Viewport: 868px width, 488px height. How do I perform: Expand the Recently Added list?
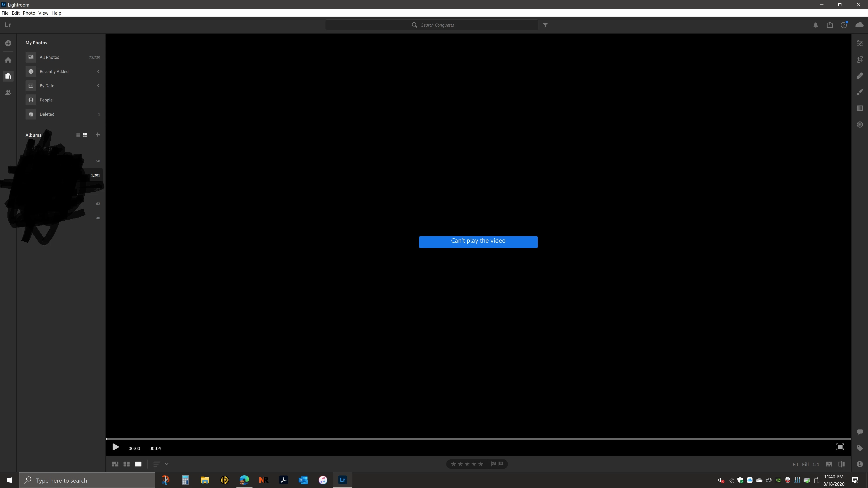click(x=98, y=71)
